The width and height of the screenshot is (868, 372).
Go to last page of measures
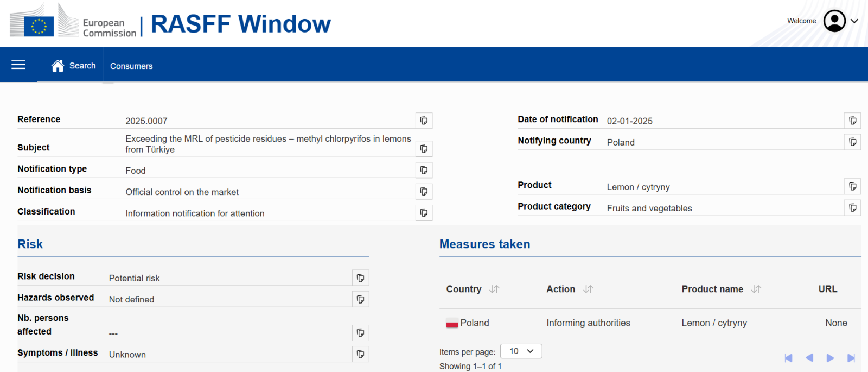(x=851, y=358)
